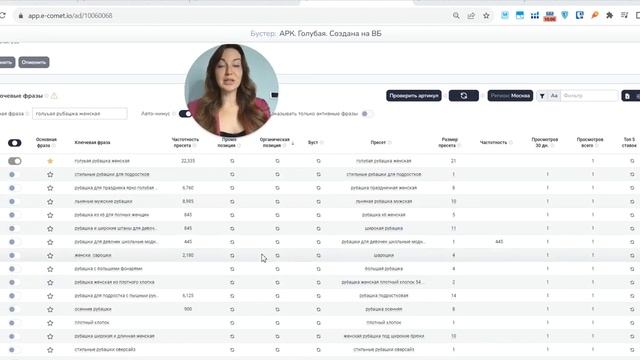Sort by the Ключевая фраза column header
Viewport: 640px width, 360px height.
[x=92, y=142]
